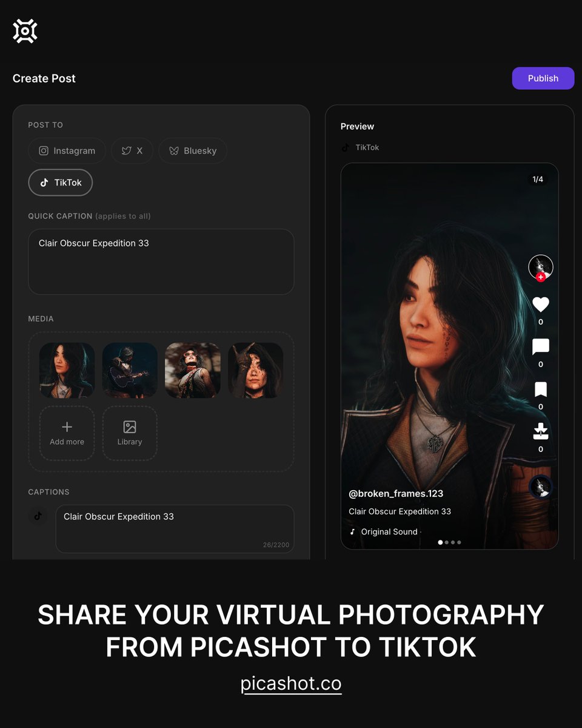This screenshot has width=582, height=728.
Task: Select the first media thumbnail of woman portrait
Action: 67,370
